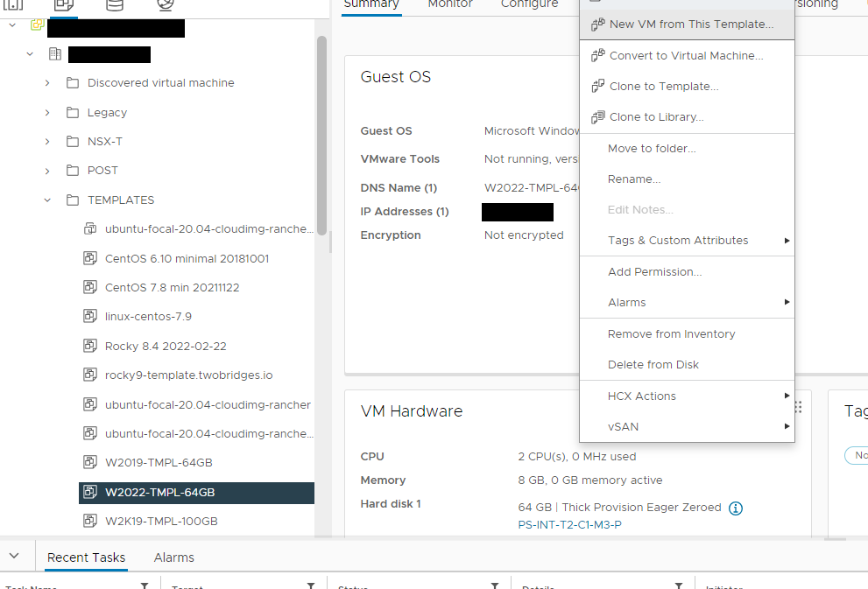Click the Hard disk 1 info icon

735,508
